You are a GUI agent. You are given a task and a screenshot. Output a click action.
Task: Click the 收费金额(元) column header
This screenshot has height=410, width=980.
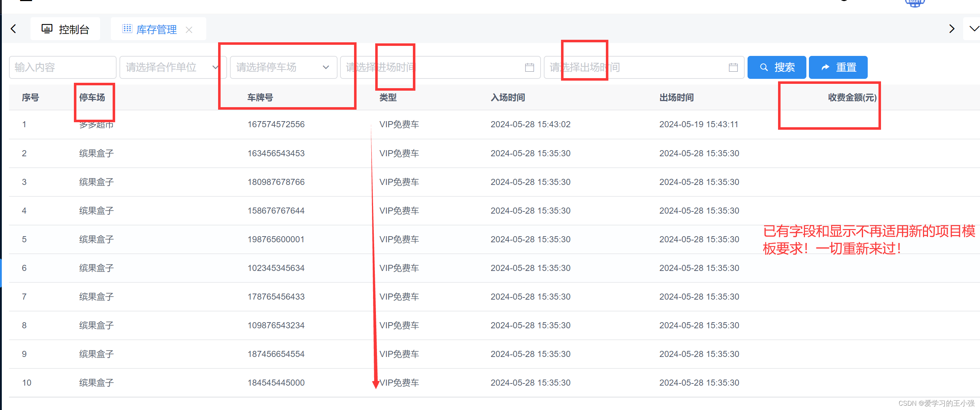pyautogui.click(x=852, y=97)
